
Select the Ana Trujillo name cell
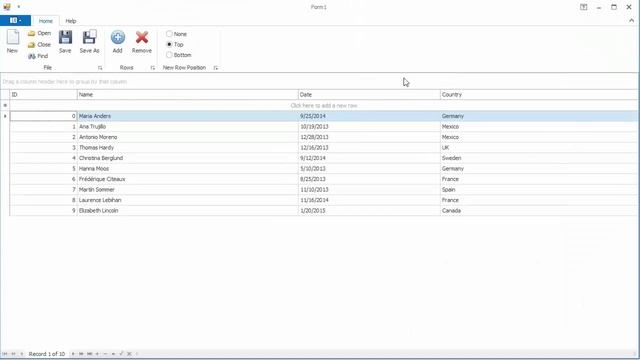pyautogui.click(x=187, y=127)
